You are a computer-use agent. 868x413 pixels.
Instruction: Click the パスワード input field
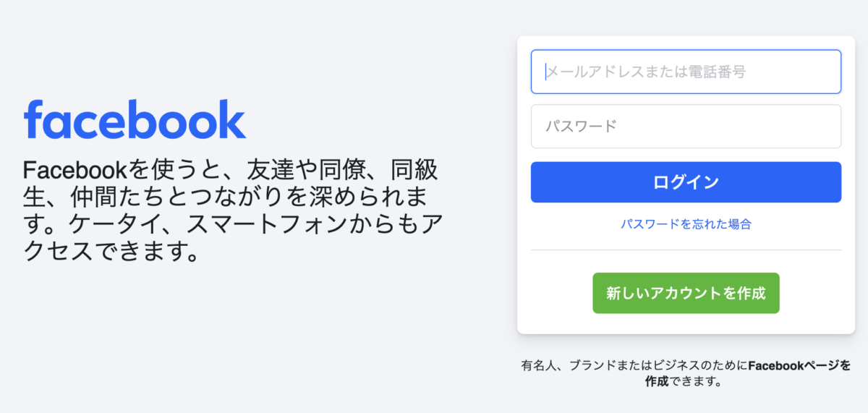(x=686, y=127)
